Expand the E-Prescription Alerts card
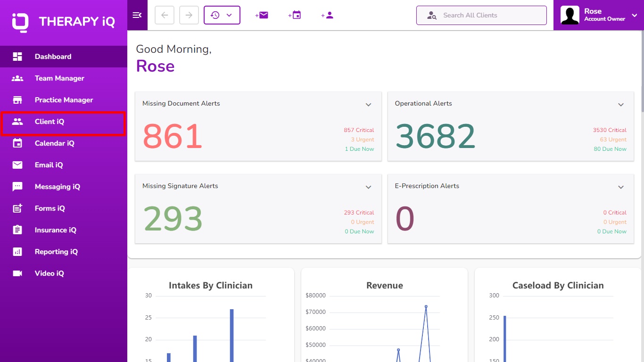This screenshot has width=644, height=362. [x=621, y=187]
